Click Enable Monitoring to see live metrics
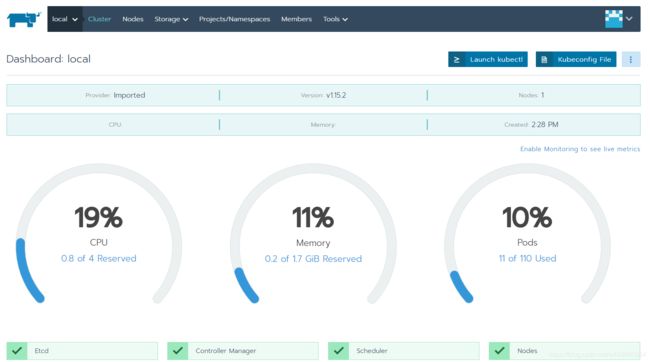 click(x=580, y=149)
